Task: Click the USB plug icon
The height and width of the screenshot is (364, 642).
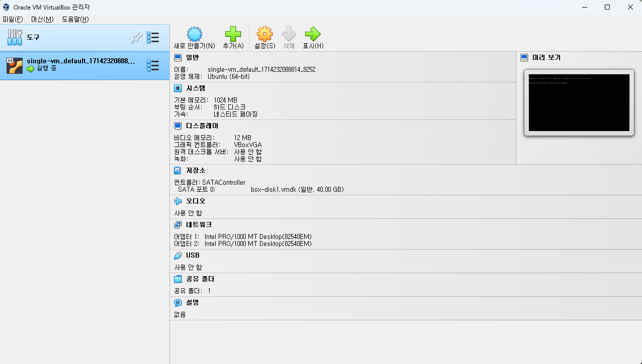Action: pos(177,256)
